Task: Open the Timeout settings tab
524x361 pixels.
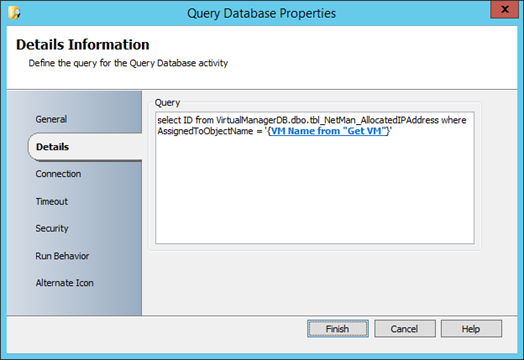Action: (x=52, y=202)
